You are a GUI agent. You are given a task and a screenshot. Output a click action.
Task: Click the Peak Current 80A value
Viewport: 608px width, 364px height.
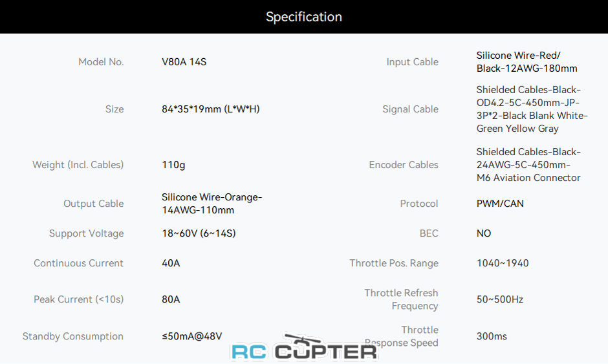point(171,299)
